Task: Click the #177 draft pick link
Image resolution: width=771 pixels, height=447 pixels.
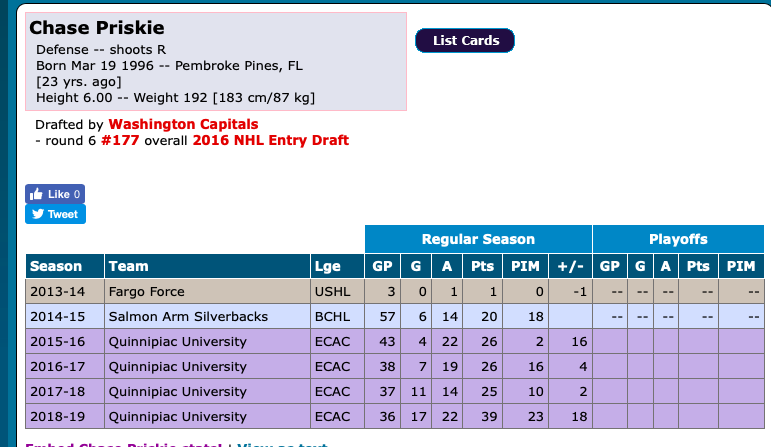Action: 120,141
